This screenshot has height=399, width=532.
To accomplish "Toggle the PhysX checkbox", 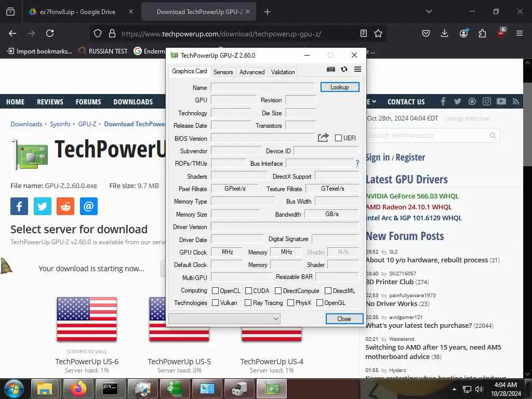I will [290, 303].
